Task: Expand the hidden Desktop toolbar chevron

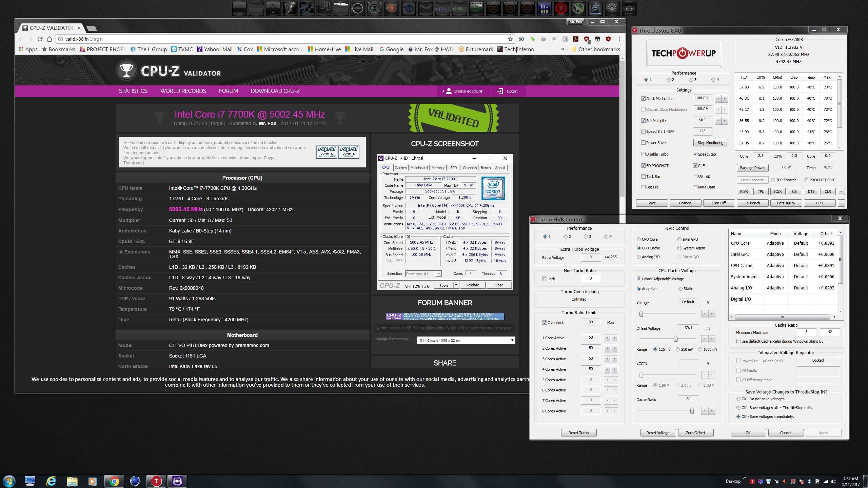Action: click(x=745, y=477)
